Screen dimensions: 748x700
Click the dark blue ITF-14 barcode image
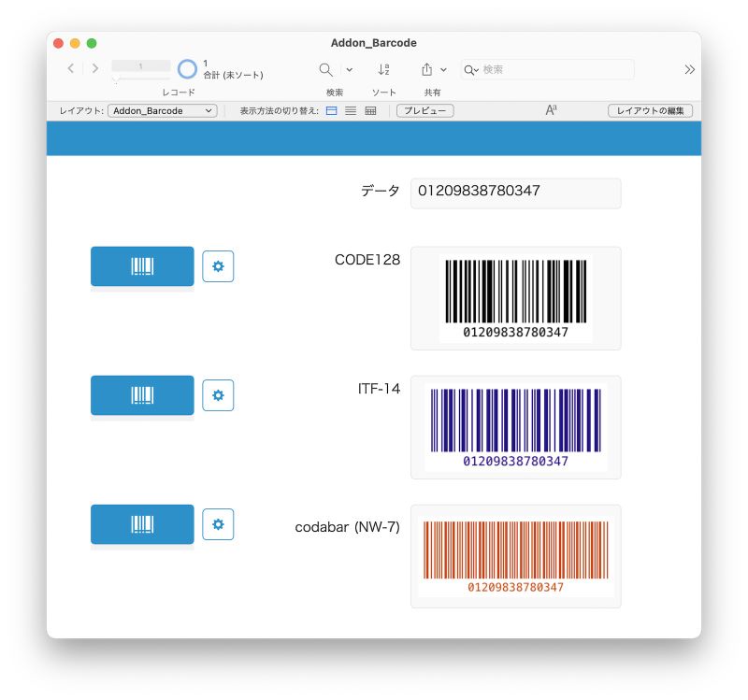(x=516, y=427)
